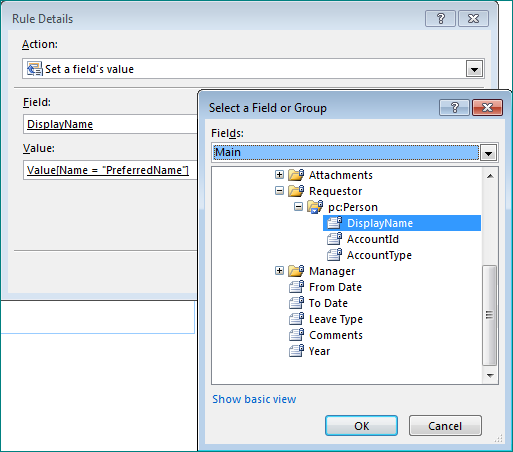Viewport: 513px width, 452px height.
Task: Click the tree scrollbar down arrow
Action: (490, 375)
